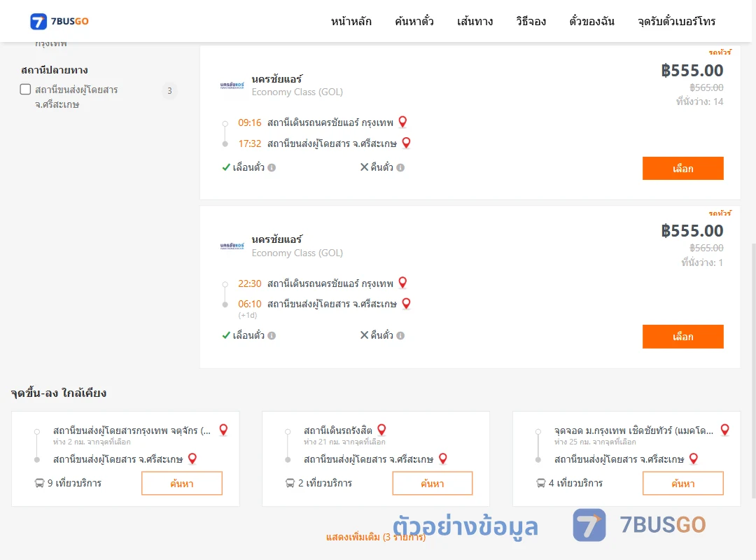Click info icon next to เลื่อนตั๋ว on 09:16 trip

pyautogui.click(x=272, y=167)
